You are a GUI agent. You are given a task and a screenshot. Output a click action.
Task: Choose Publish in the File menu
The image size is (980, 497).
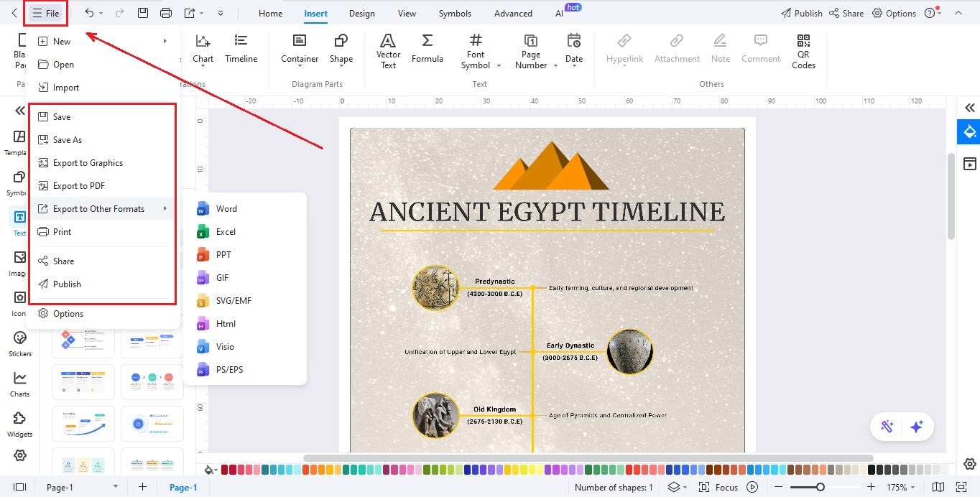(x=102, y=284)
